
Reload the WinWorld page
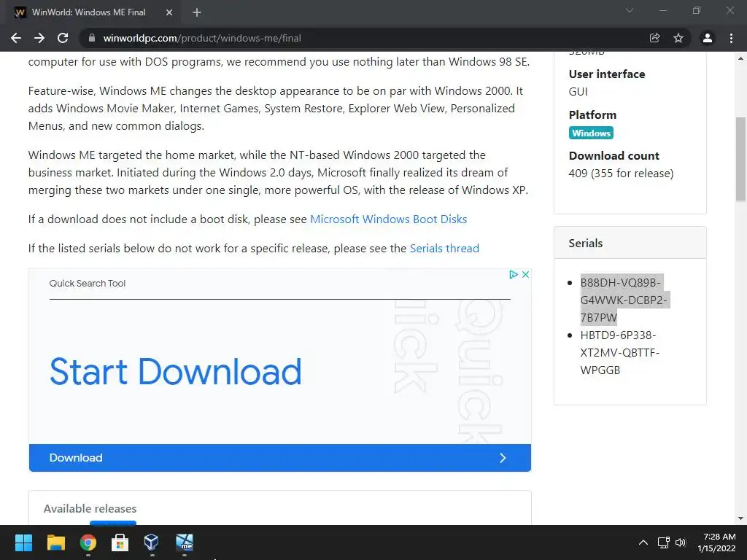[63, 38]
